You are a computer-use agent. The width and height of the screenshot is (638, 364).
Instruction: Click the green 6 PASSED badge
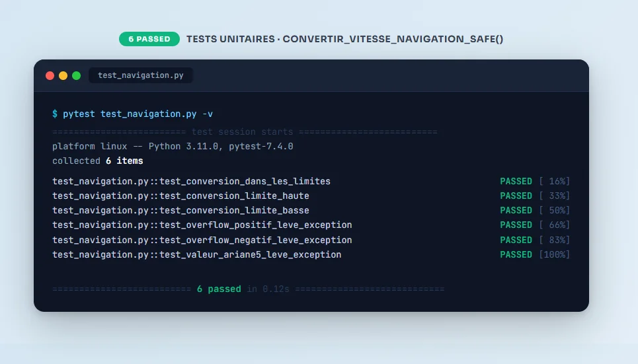coord(149,39)
